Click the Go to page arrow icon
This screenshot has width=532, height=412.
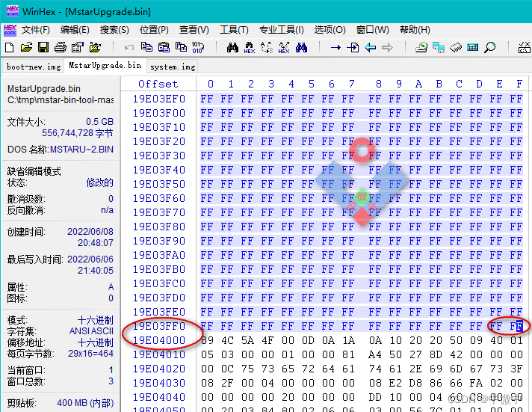(x=353, y=48)
